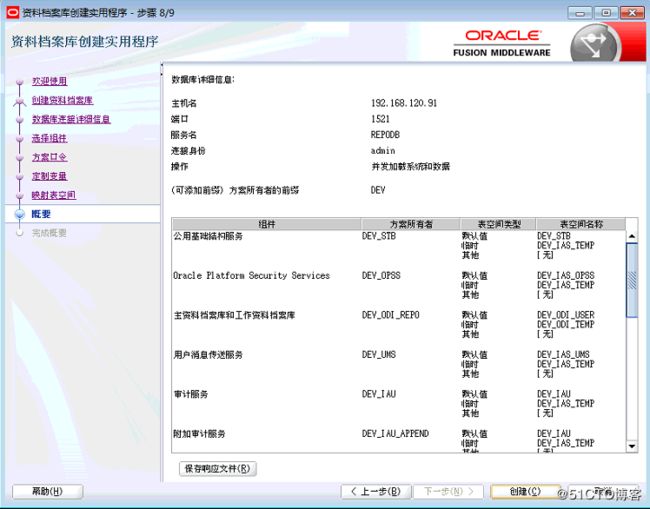Screen dimensions: 650x509
Task: Click the host value 192.168.120.91
Action: [404, 103]
